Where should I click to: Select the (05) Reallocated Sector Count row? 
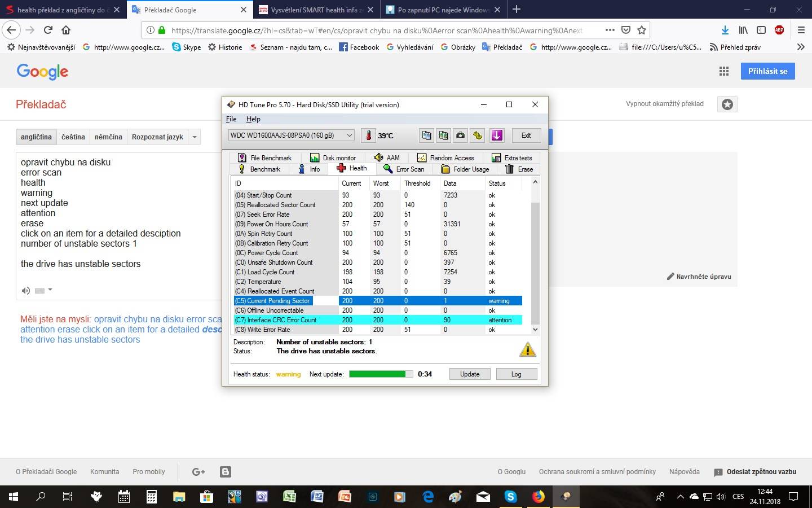[378, 205]
